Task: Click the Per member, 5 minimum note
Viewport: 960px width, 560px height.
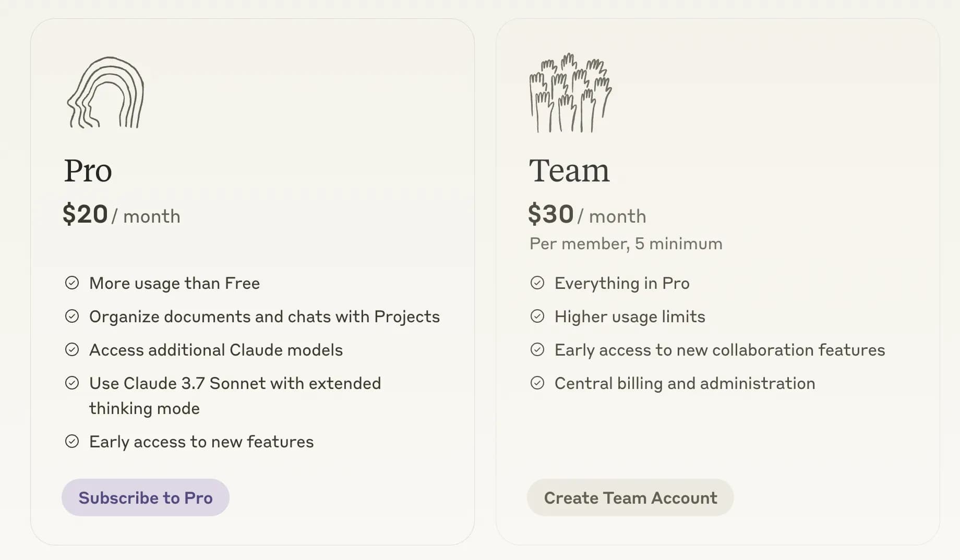Action: [626, 244]
